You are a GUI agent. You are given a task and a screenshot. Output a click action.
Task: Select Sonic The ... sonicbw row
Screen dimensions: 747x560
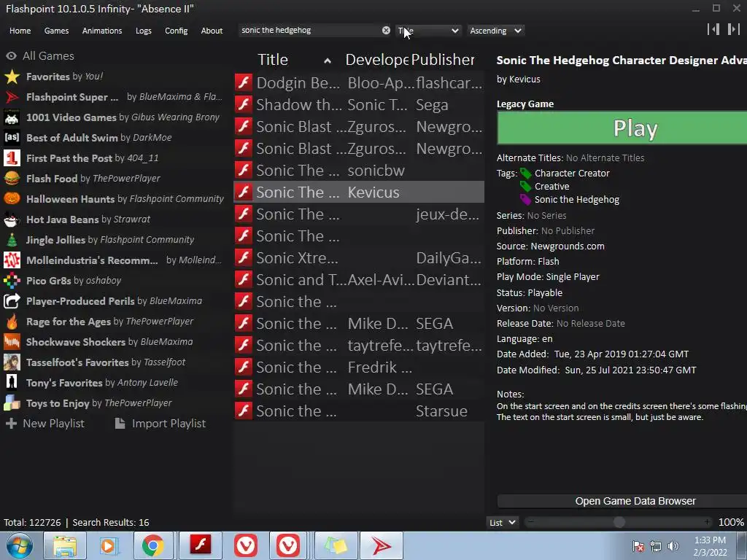tap(359, 171)
